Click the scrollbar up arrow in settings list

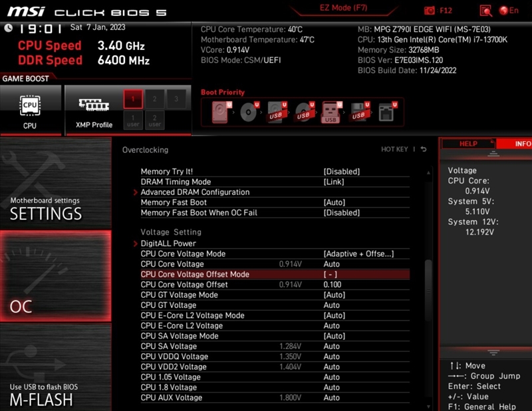click(428, 172)
